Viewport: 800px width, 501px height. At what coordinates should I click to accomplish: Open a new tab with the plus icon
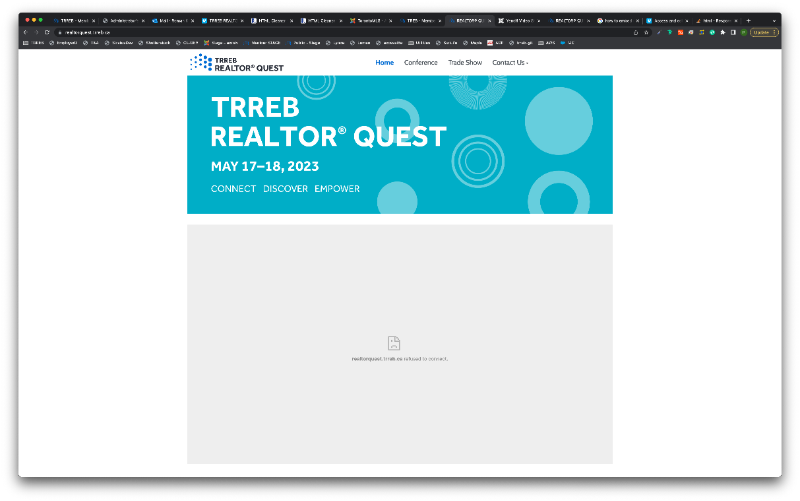[748, 20]
